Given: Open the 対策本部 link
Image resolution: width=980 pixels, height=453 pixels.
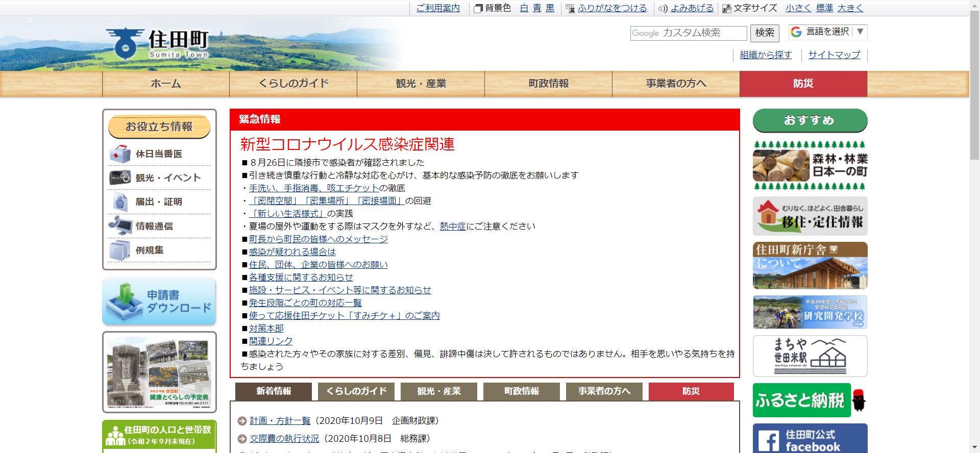Looking at the screenshot, I should (x=266, y=329).
